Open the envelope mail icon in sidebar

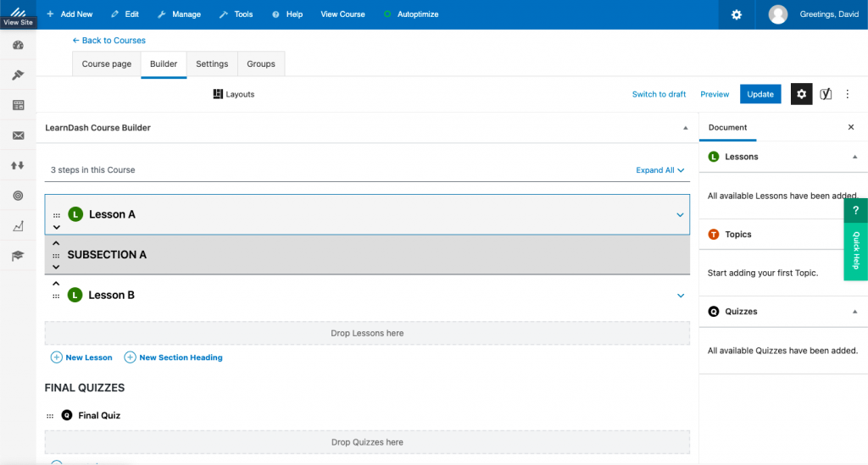tap(18, 136)
